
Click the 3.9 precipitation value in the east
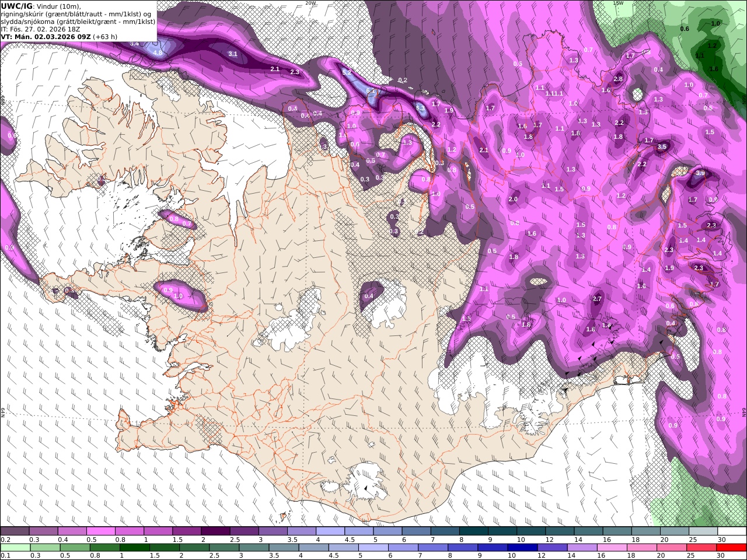[x=700, y=173]
